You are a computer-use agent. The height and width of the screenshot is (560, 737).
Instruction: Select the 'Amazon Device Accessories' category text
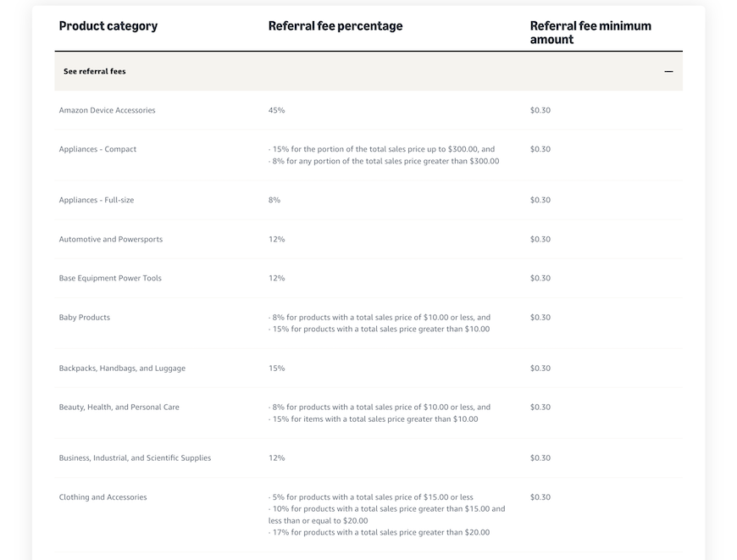[108, 111]
